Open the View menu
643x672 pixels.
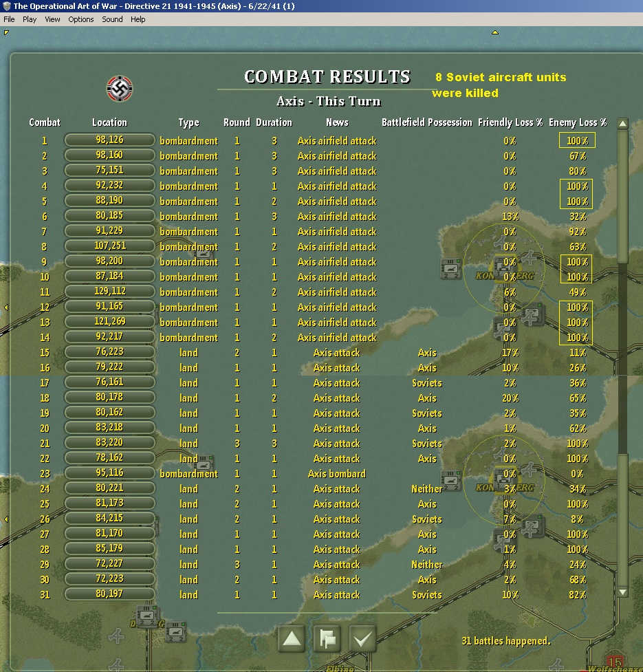pyautogui.click(x=52, y=19)
